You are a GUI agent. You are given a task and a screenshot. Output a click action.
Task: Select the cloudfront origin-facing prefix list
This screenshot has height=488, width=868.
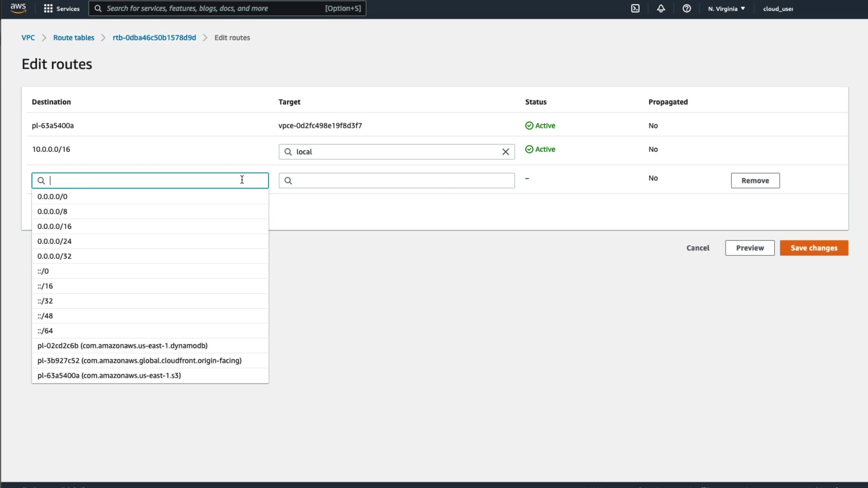tap(139, 361)
